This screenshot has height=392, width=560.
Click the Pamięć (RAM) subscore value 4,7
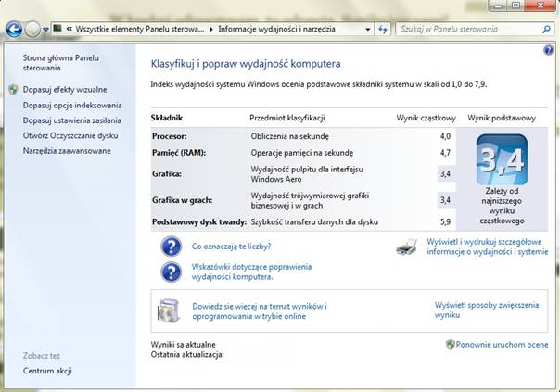445,153
